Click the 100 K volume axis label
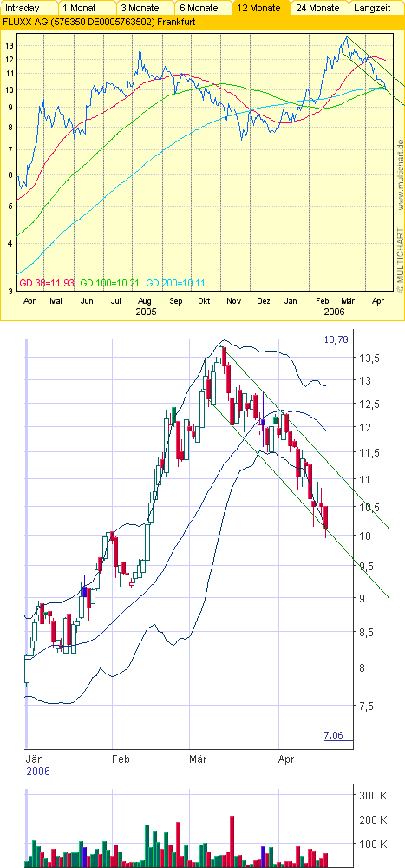 pos(372,845)
